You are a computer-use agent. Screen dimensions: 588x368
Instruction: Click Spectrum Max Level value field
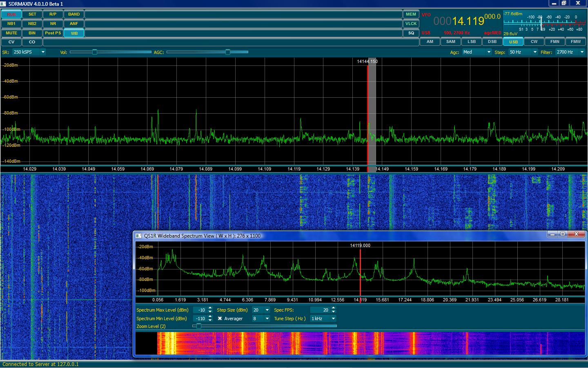[200, 310]
